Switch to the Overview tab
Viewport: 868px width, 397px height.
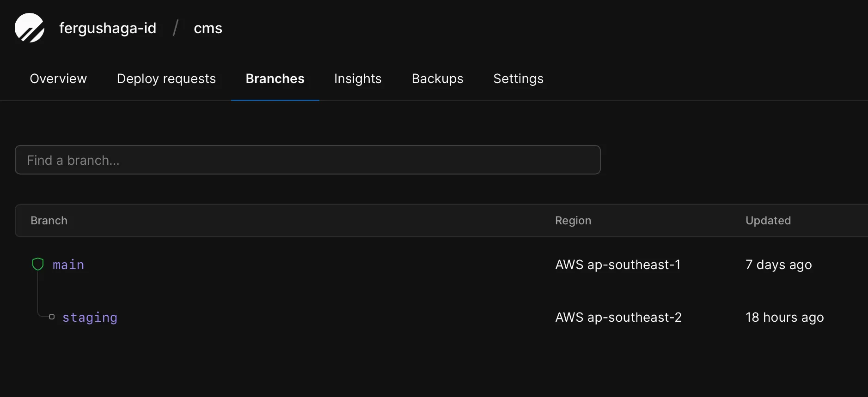coord(58,79)
